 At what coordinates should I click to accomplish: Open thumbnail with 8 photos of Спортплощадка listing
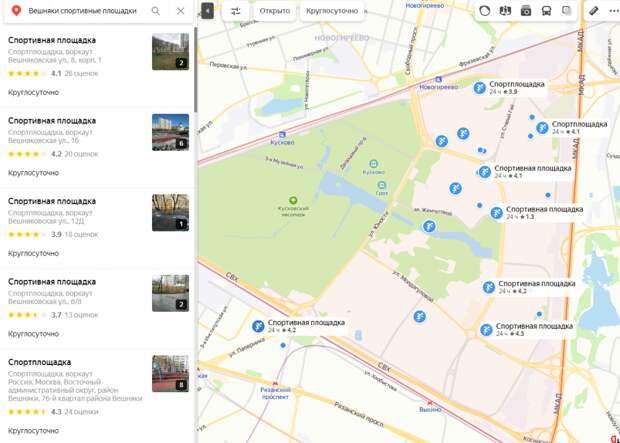click(170, 374)
